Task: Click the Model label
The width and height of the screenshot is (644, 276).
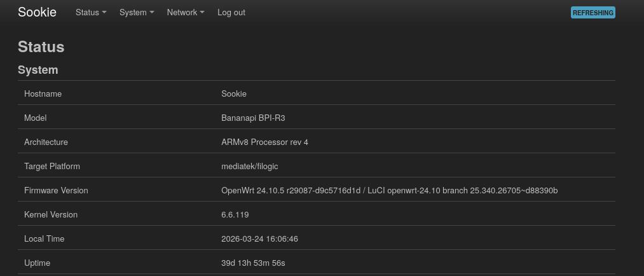Action: (36, 118)
